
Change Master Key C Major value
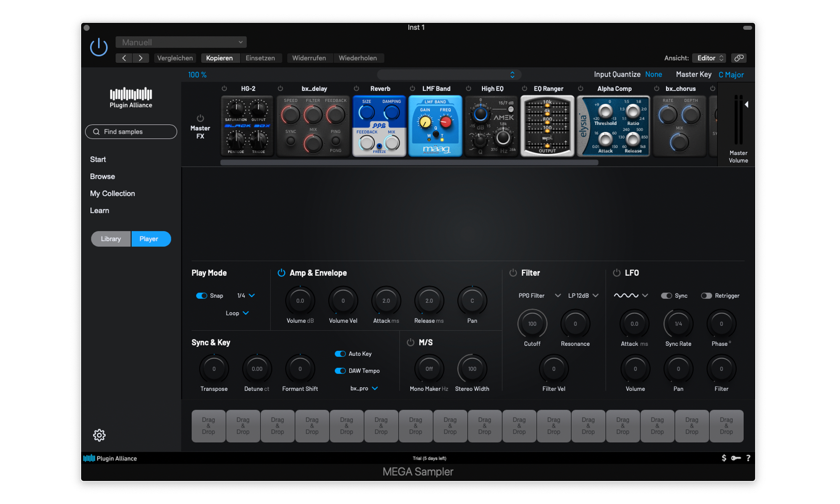pos(731,75)
